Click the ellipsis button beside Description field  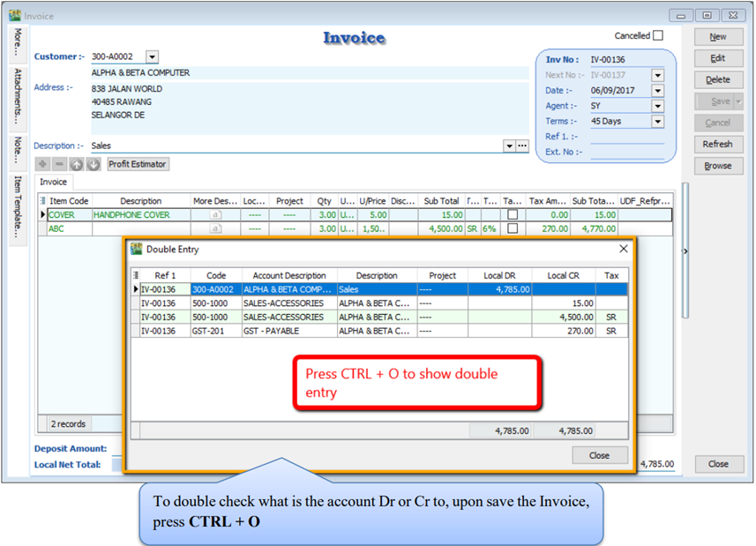pos(522,146)
